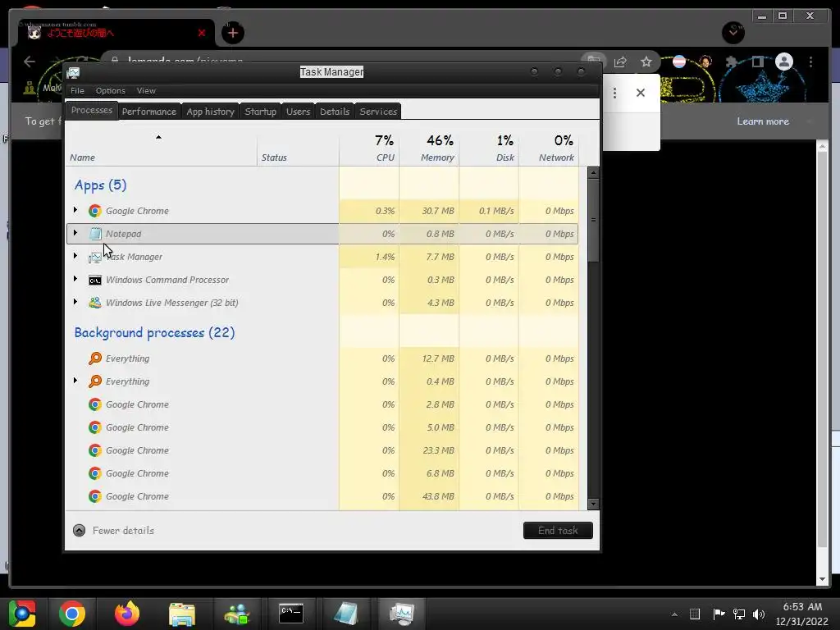The width and height of the screenshot is (840, 630).
Task: Click the first Everything search icon
Action: click(95, 358)
